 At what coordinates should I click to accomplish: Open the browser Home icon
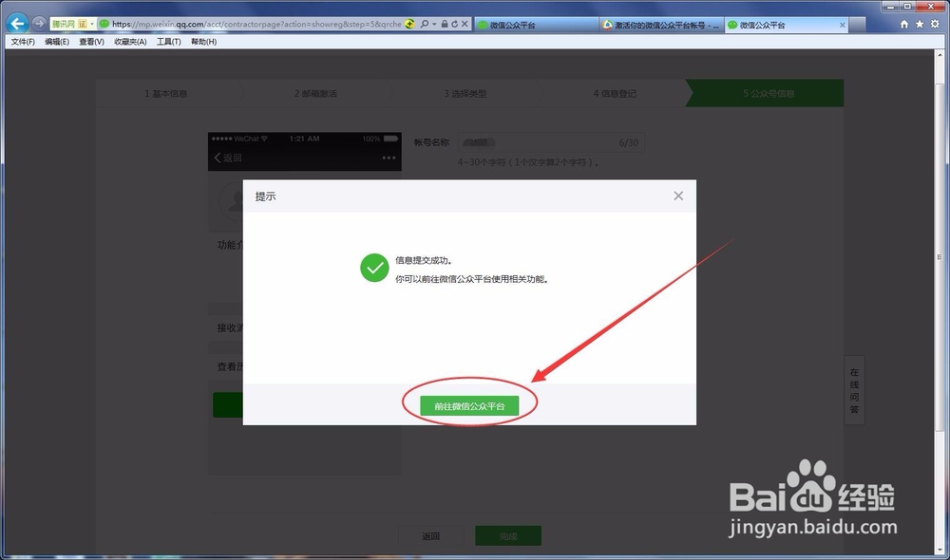(x=904, y=24)
